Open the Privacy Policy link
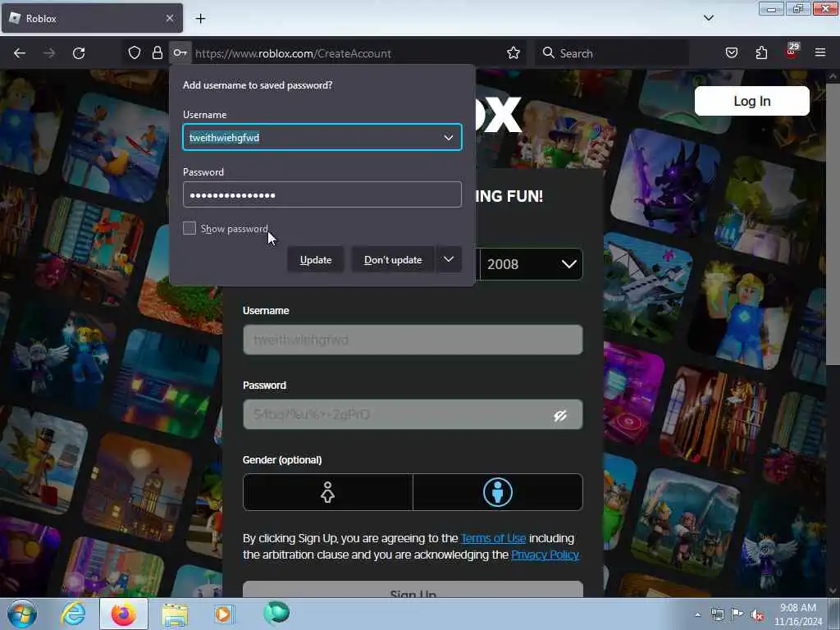 pos(545,555)
